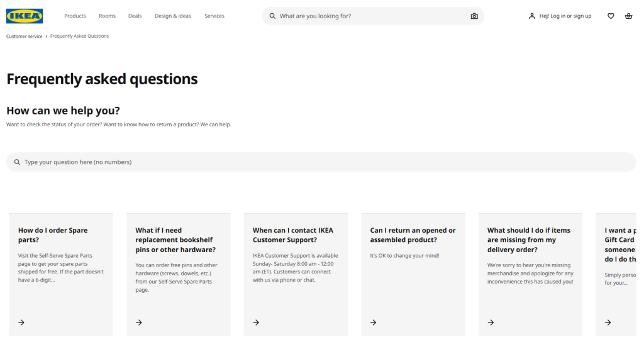Click the camera visual search icon
Viewport: 644px width, 342px height.
[474, 16]
